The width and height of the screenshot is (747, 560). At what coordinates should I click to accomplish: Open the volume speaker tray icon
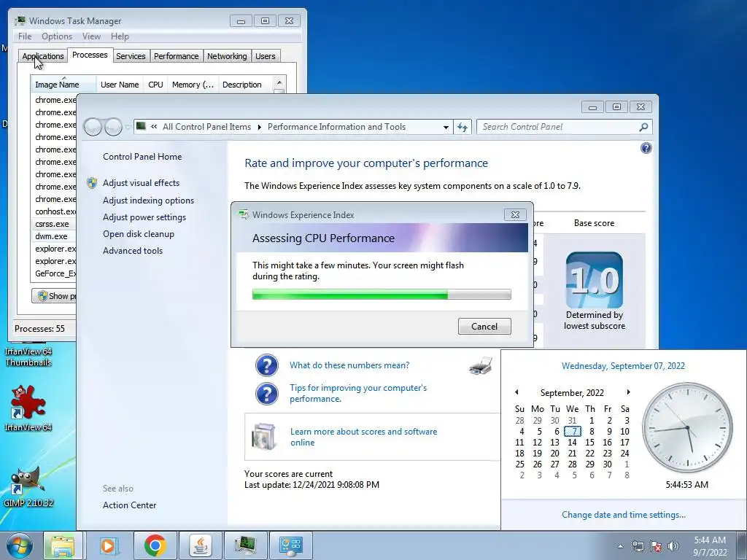[673, 546]
